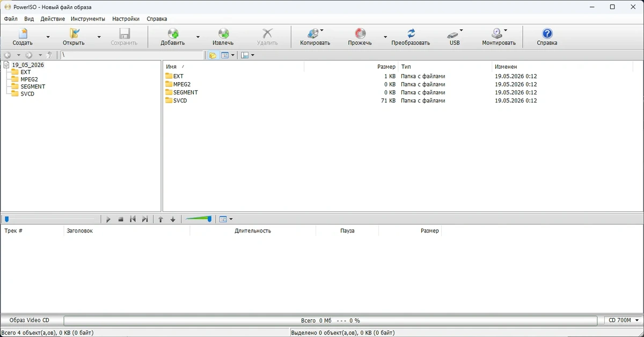This screenshot has width=644, height=337.
Task: Open the track view mode dropdown arrow
Action: [231, 219]
